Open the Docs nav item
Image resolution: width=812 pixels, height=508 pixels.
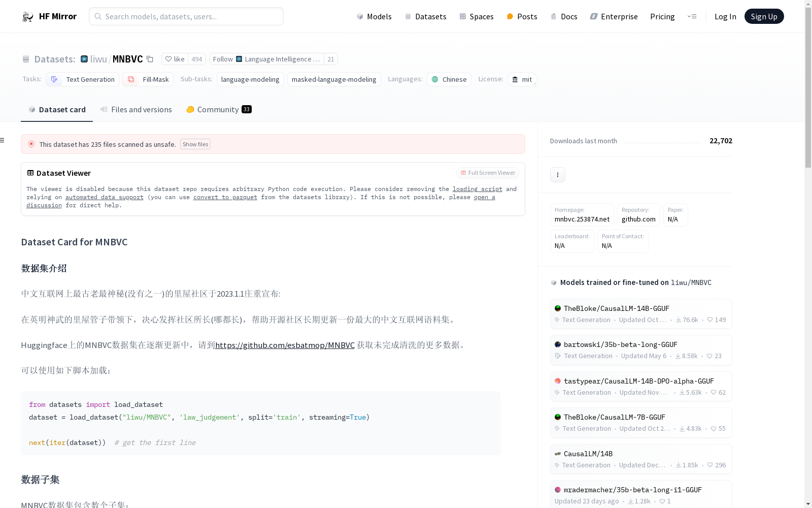coord(564,16)
